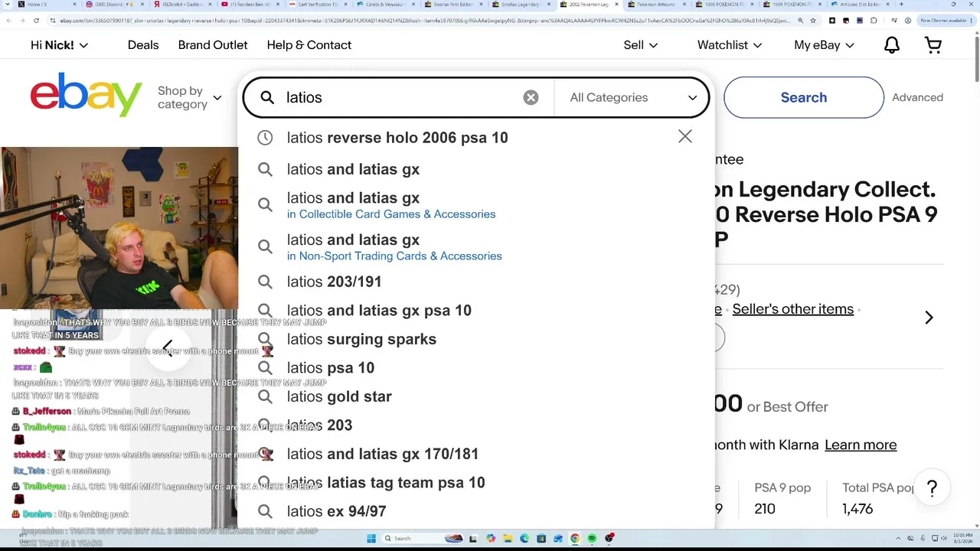Open Microsoft Edge from the taskbar
Image resolution: width=980 pixels, height=551 pixels.
pyautogui.click(x=524, y=538)
